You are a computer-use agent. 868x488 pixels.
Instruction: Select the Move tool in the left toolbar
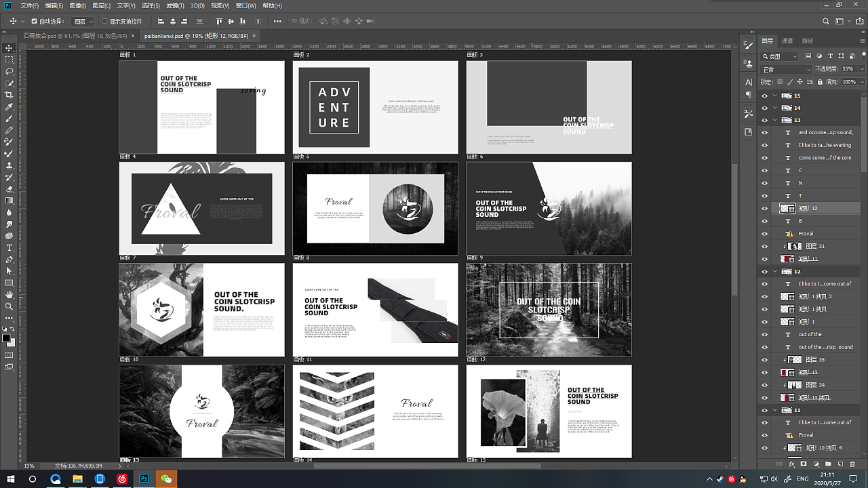coord(9,48)
